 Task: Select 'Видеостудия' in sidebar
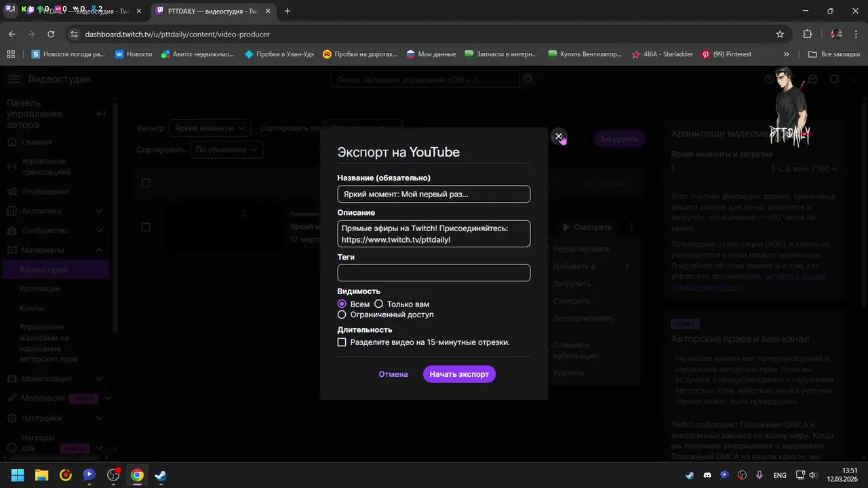click(54, 270)
